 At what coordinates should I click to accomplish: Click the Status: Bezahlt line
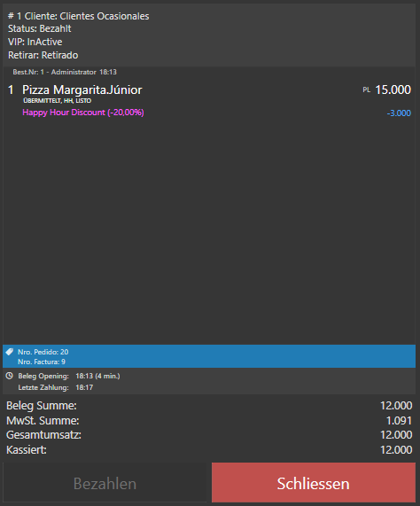39,28
